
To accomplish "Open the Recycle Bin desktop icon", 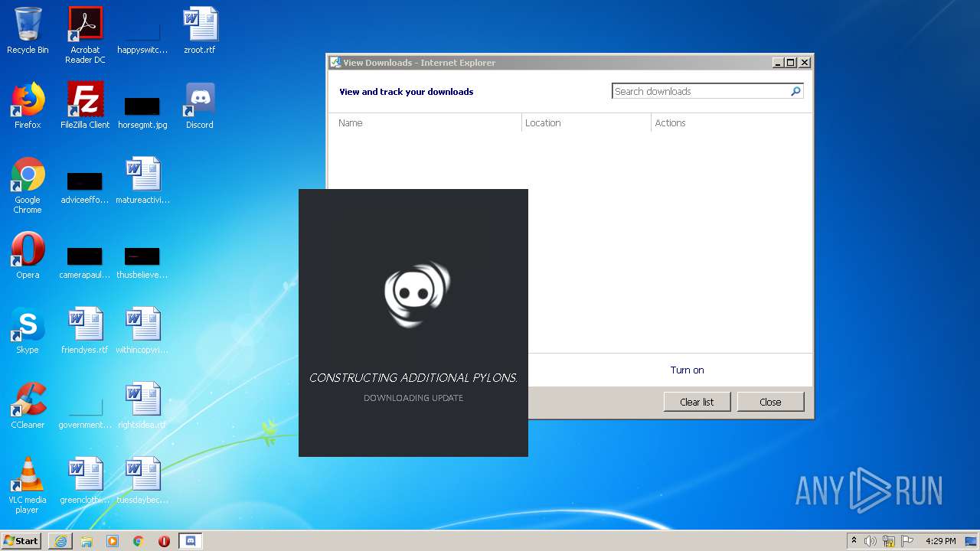I will pyautogui.click(x=28, y=31).
